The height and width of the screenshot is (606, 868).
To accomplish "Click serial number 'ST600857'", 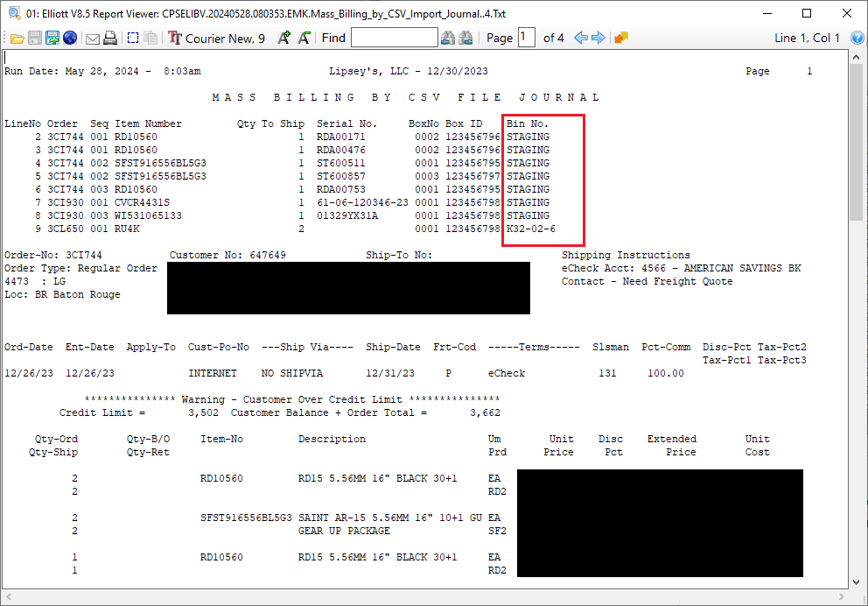I will tap(341, 176).
